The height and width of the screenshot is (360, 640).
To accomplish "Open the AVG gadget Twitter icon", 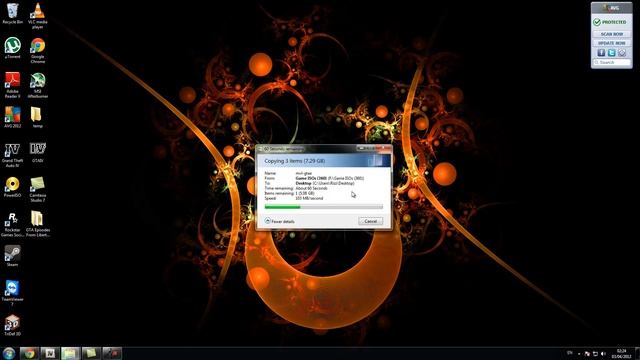I will coord(611,53).
